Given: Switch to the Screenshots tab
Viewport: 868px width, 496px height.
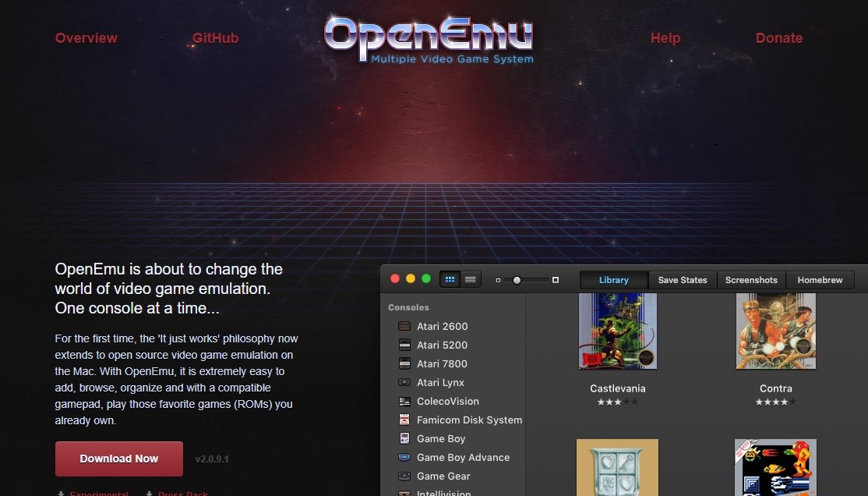Looking at the screenshot, I should (x=751, y=280).
